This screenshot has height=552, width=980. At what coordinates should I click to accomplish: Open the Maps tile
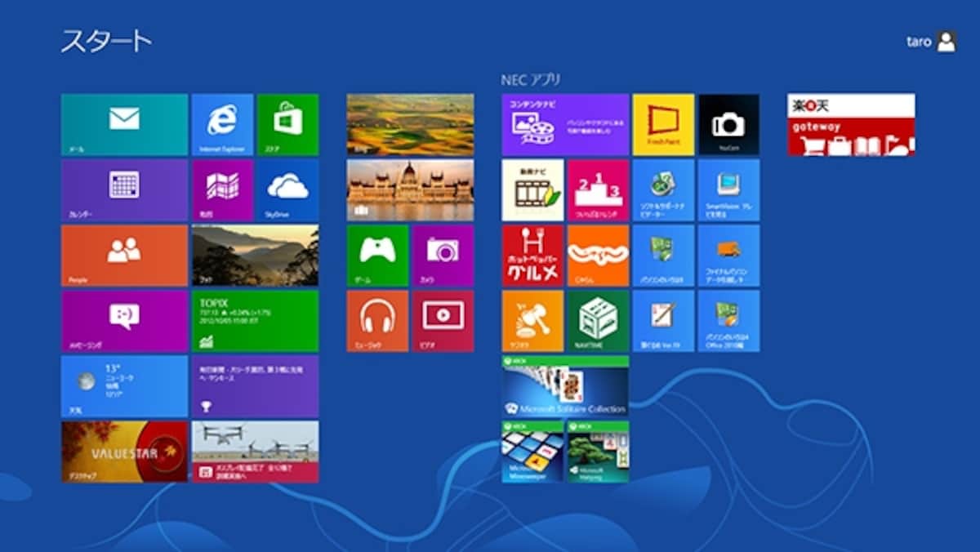pyautogui.click(x=222, y=189)
